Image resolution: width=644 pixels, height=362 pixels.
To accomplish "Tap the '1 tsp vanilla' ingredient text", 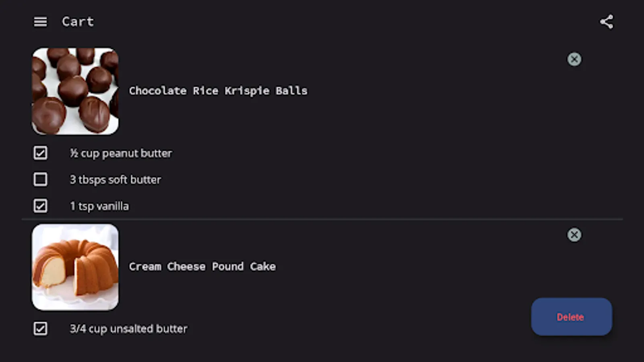I will [99, 206].
